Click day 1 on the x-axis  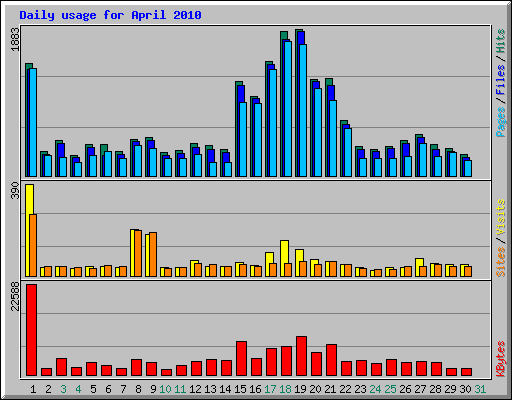[x=33, y=389]
